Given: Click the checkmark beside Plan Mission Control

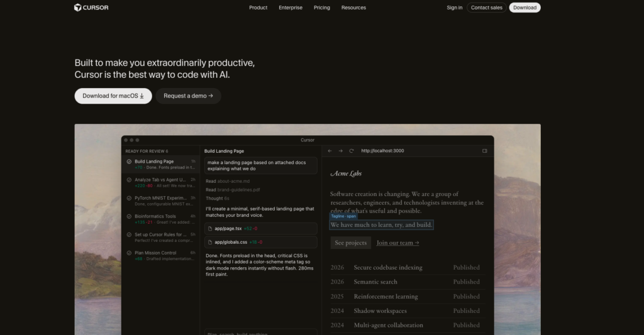Looking at the screenshot, I should [x=129, y=253].
